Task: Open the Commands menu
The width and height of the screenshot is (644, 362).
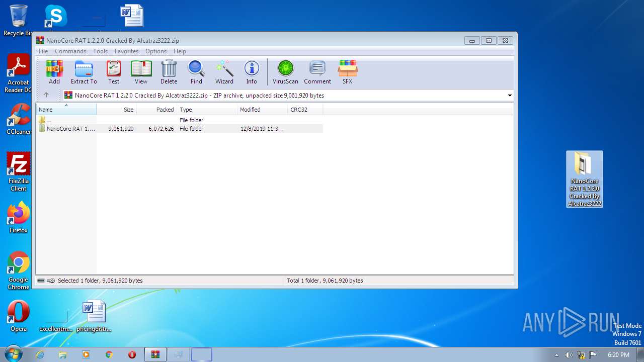Action: (70, 51)
